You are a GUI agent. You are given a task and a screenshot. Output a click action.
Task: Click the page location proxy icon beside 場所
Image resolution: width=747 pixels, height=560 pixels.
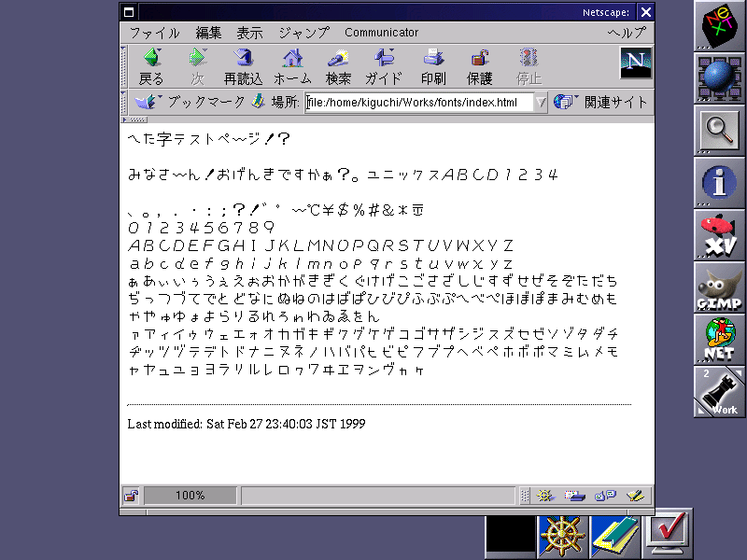(x=259, y=101)
